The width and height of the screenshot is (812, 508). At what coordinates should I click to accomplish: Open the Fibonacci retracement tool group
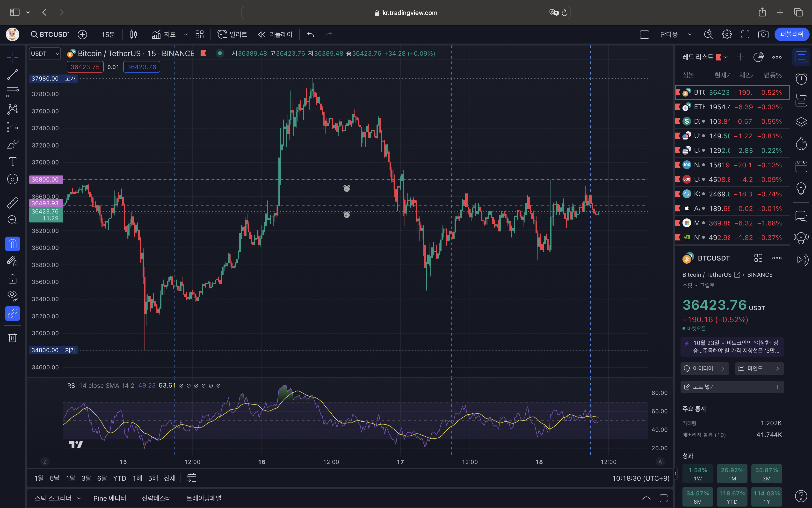[12, 92]
